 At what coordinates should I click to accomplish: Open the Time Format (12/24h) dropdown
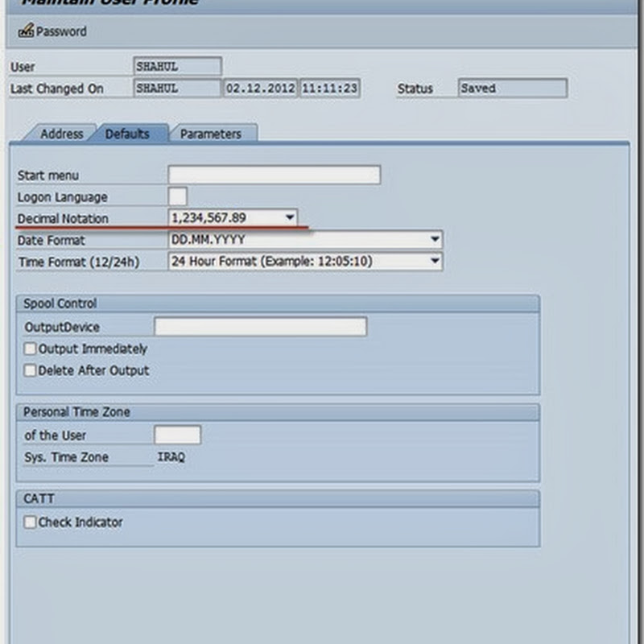point(435,261)
